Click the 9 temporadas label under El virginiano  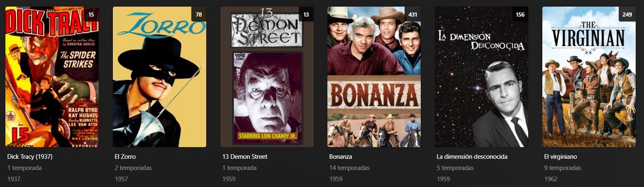[562, 168]
